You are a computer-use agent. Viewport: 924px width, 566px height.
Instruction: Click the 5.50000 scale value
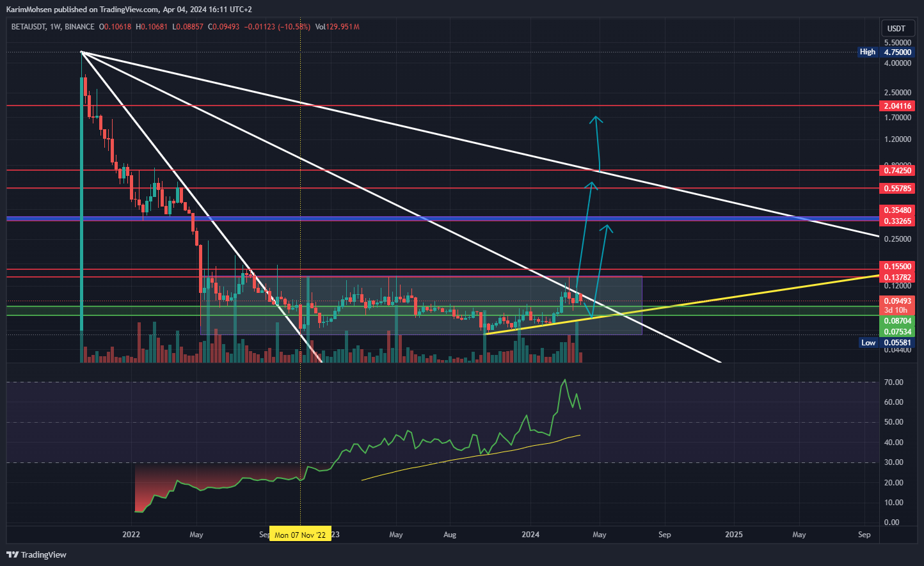click(897, 42)
